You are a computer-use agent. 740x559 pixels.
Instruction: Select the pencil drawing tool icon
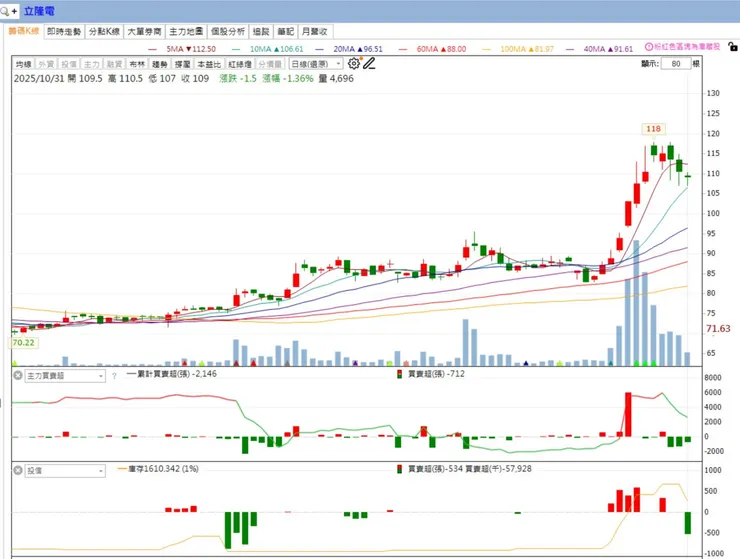pyautogui.click(x=370, y=63)
